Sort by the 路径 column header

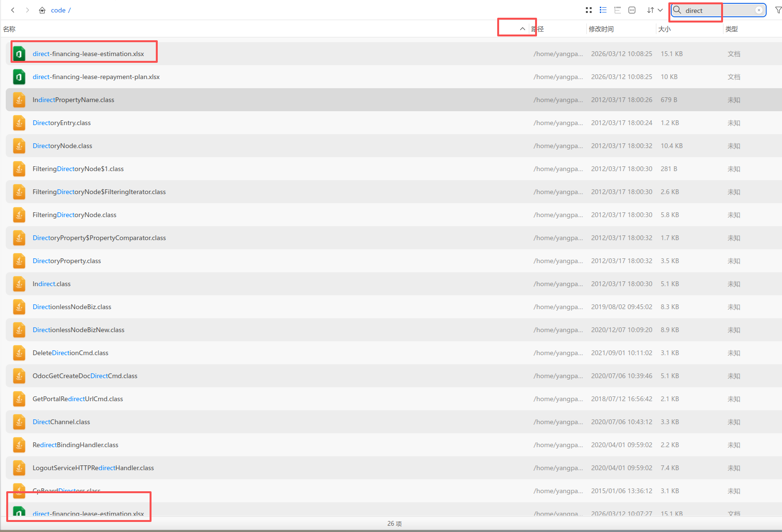(537, 29)
